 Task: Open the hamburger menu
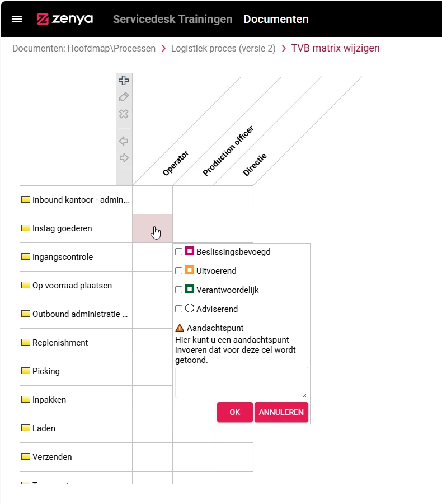(17, 19)
